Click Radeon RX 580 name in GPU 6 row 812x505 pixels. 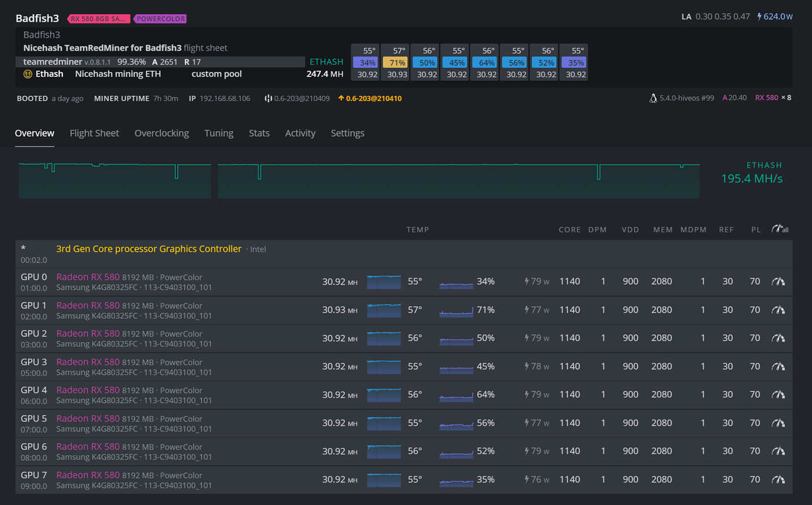click(x=88, y=446)
